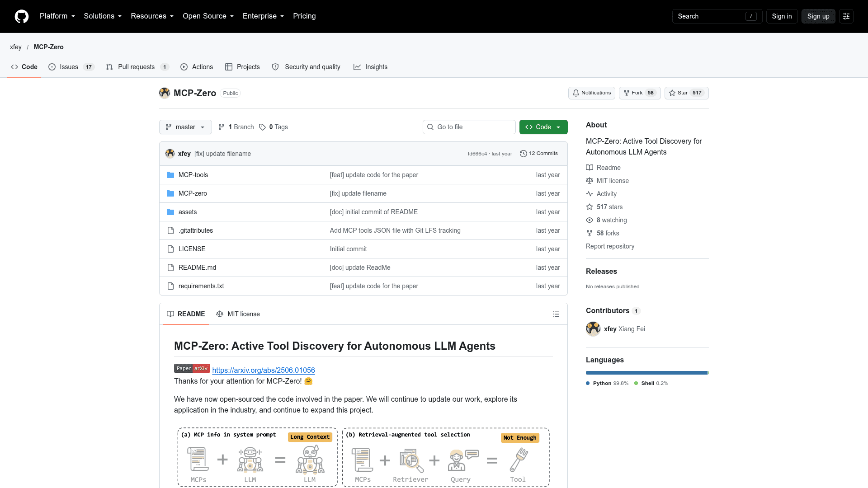The height and width of the screenshot is (488, 868).
Task: Click the top Search box
Action: 717,16
